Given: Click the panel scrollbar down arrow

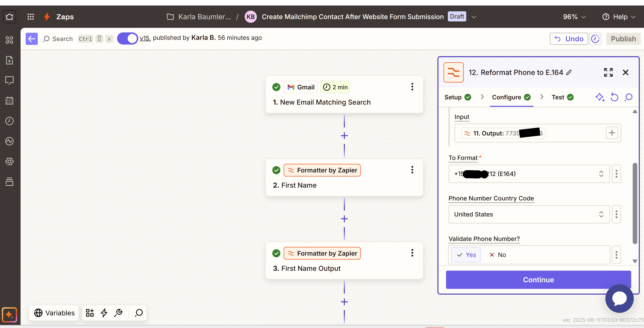Looking at the screenshot, I should coord(635,262).
